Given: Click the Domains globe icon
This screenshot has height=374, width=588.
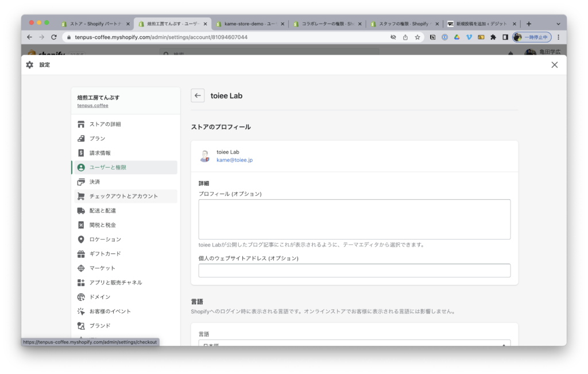Looking at the screenshot, I should (81, 297).
